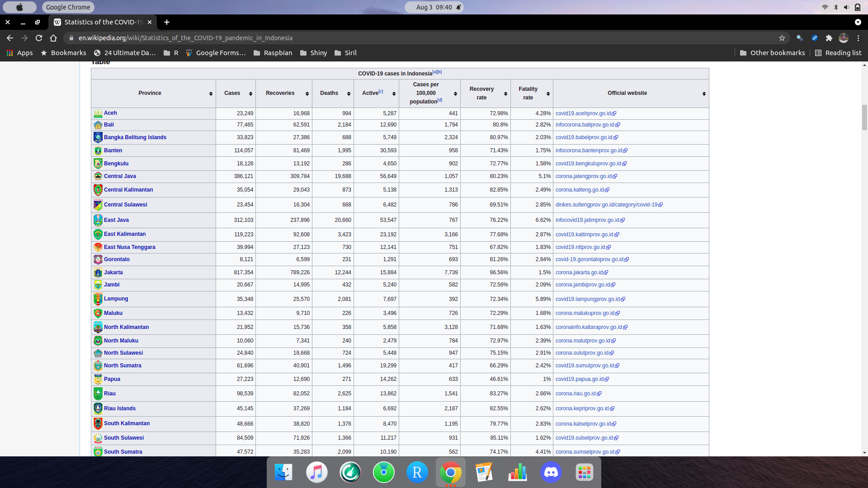Open Discord from the dock
The width and height of the screenshot is (868, 488).
click(x=550, y=473)
